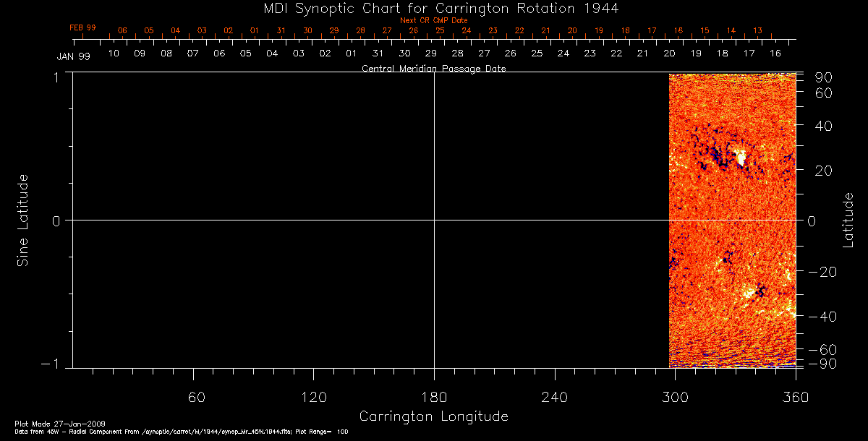This screenshot has width=868, height=441.
Task: Click the 240 longitude tick label
Action: pos(554,396)
